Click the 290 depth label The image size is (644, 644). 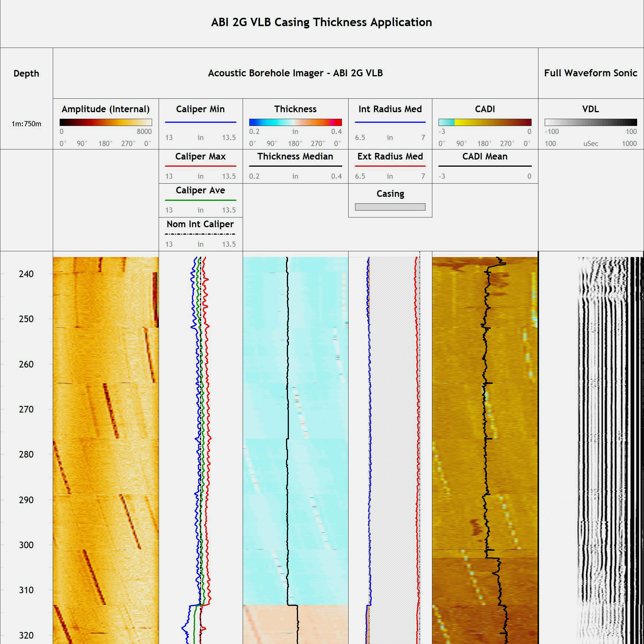[26, 500]
